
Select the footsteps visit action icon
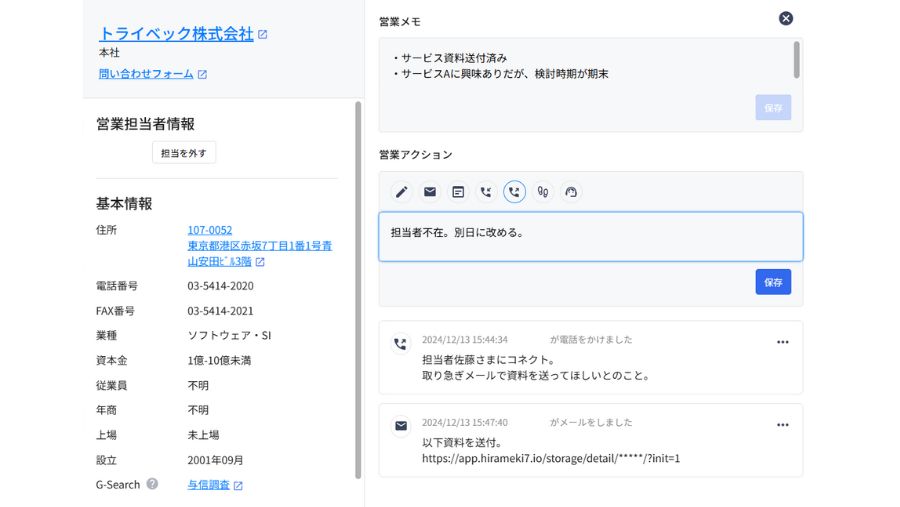[x=542, y=192]
